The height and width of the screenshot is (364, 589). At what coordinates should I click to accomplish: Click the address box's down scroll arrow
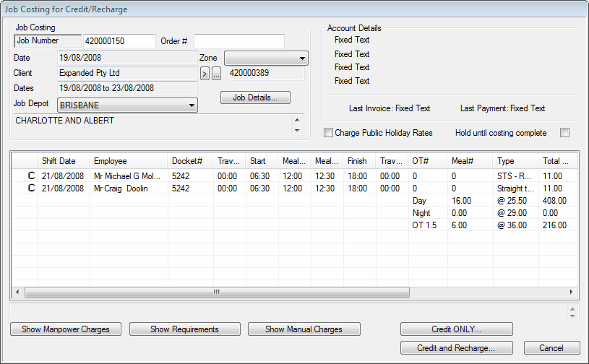point(296,131)
